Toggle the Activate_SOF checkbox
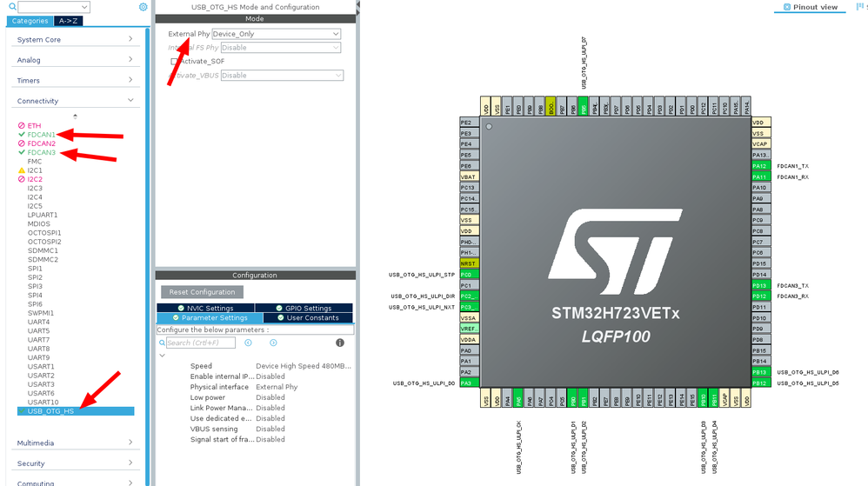868x486 pixels. click(x=174, y=62)
